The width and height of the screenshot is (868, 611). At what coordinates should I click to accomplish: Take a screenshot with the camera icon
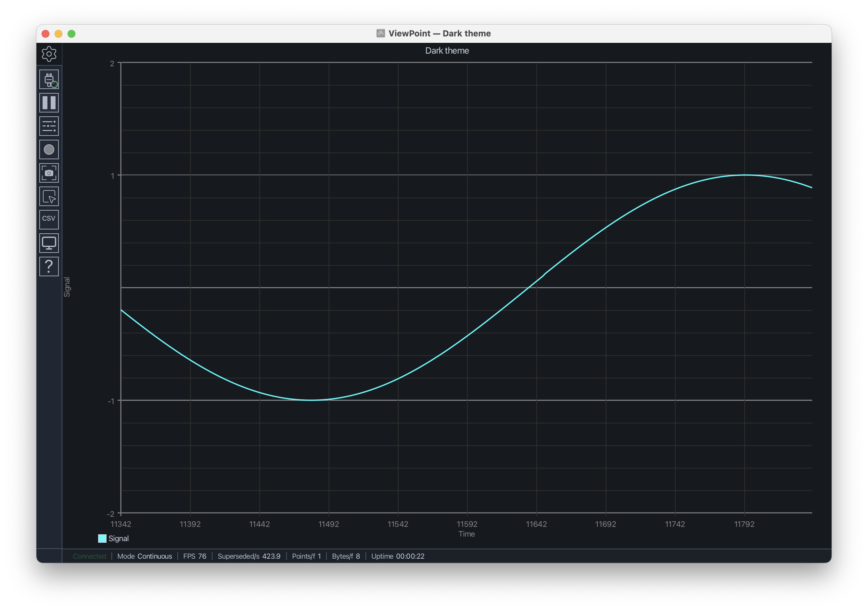(49, 173)
